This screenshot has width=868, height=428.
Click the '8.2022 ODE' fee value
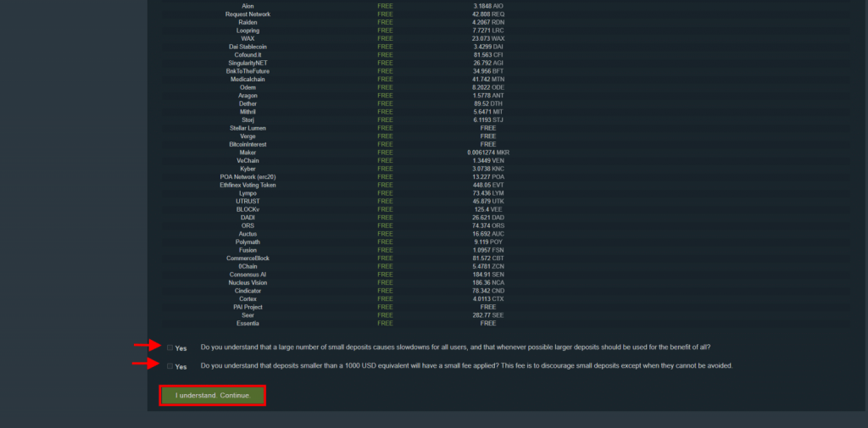point(487,87)
